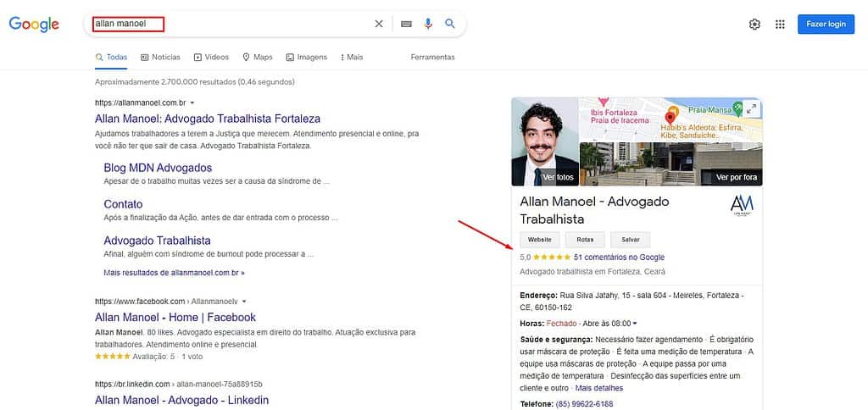Expand the dropdown arrow next to allanmanoel.com.br

(x=192, y=102)
